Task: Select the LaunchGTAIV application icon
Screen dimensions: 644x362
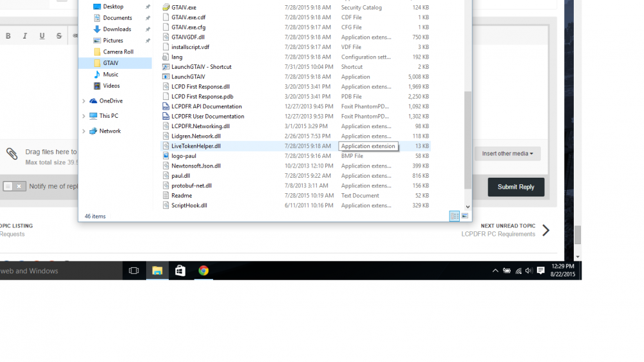Action: point(166,77)
